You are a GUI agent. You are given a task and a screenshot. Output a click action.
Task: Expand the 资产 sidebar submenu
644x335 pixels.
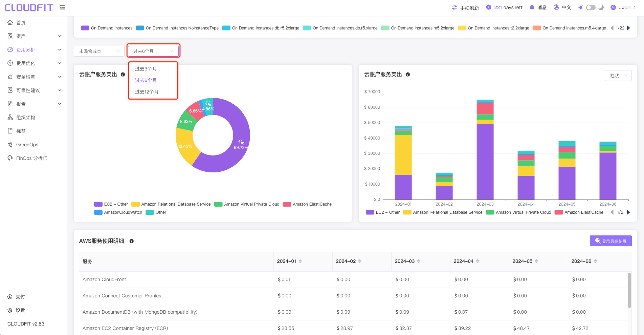tap(60, 36)
